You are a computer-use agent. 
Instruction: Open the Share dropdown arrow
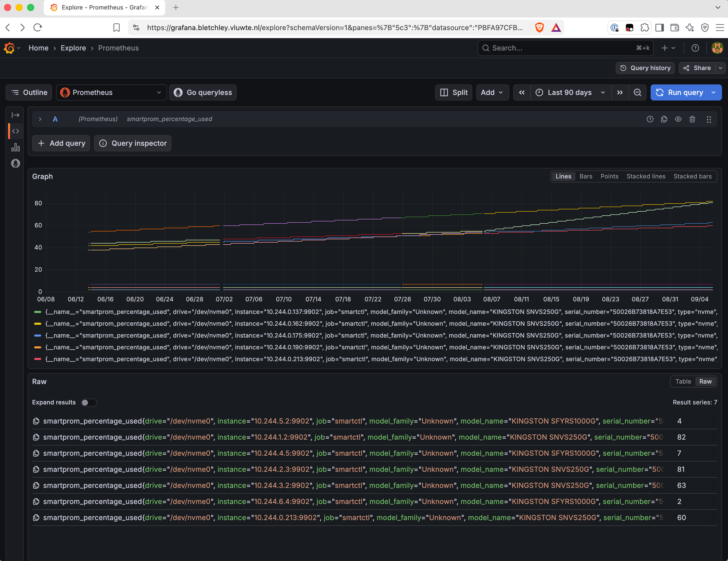(720, 68)
